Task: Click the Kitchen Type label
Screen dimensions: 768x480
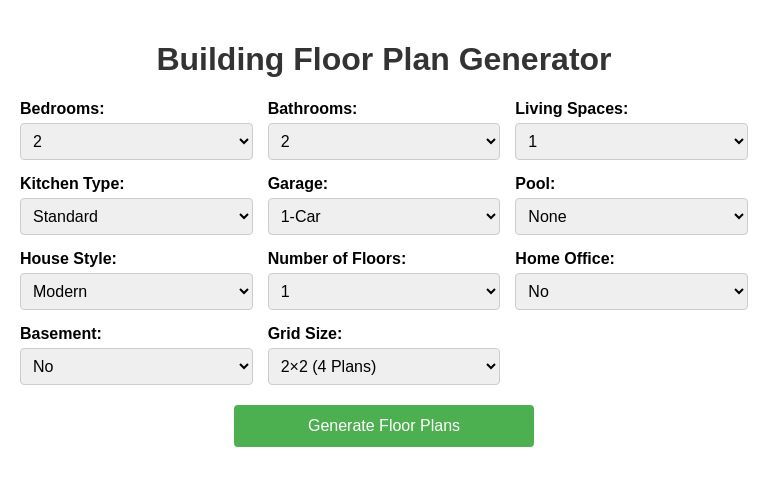Action: coord(72,184)
